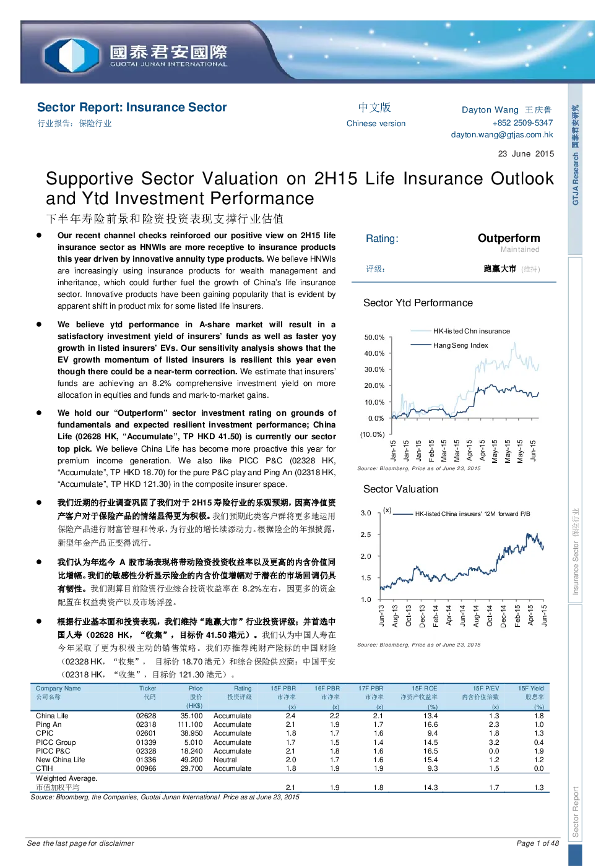Screen dimensions: 614x868
Task: Click the dayton.wang@gtjas.com.hk email address
Action: 502,134
